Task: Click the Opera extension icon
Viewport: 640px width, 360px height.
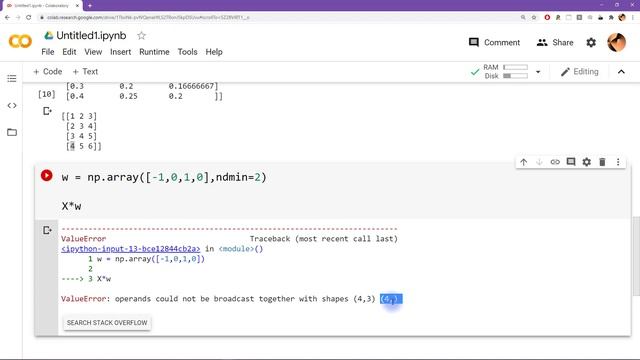Action: (x=547, y=18)
